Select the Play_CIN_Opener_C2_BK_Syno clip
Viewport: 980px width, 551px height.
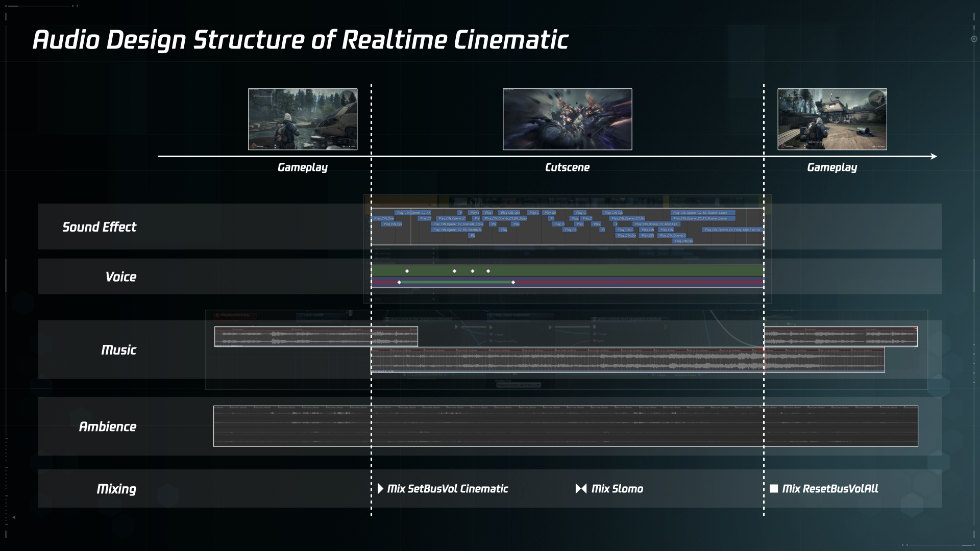(505, 218)
